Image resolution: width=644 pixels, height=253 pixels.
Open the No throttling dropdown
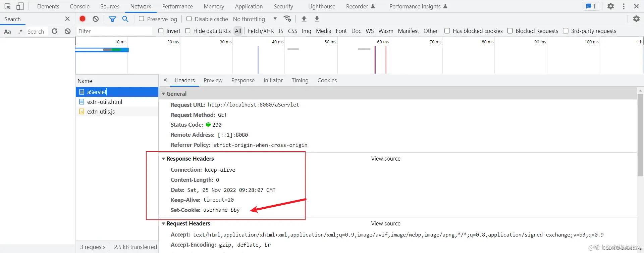click(x=255, y=19)
